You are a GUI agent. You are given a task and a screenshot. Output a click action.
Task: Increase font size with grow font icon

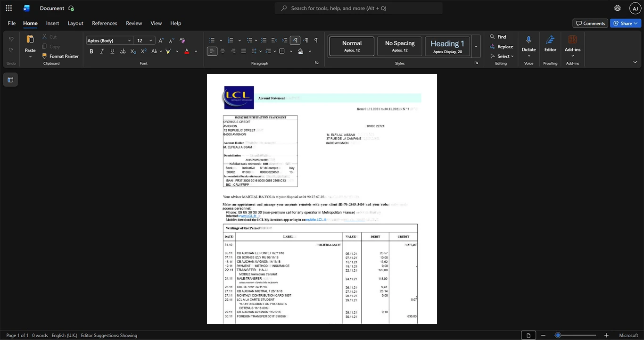tap(161, 41)
